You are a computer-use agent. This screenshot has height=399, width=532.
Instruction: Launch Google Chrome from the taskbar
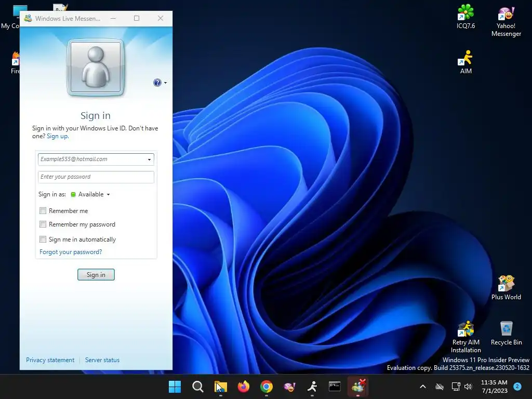(x=267, y=387)
